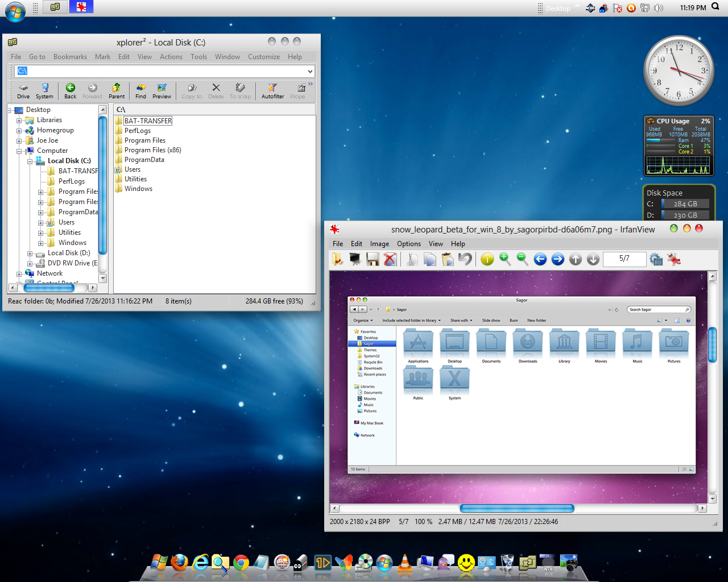
Task: Click the CPU Usage gadget
Action: (x=678, y=146)
